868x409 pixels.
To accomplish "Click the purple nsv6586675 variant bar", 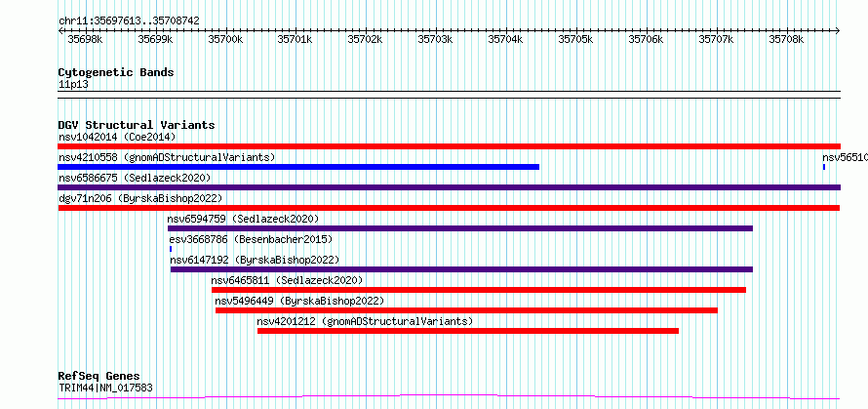I will 449,187.
